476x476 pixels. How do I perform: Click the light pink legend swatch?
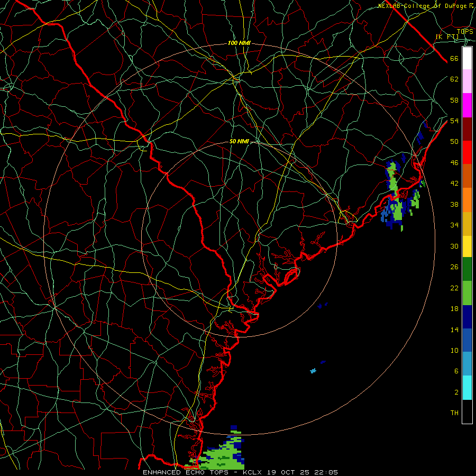pyautogui.click(x=467, y=81)
